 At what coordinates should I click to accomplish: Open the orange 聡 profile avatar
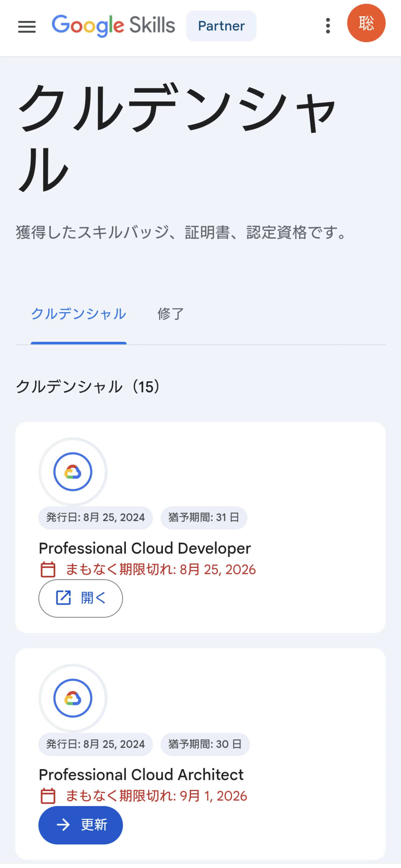(366, 23)
